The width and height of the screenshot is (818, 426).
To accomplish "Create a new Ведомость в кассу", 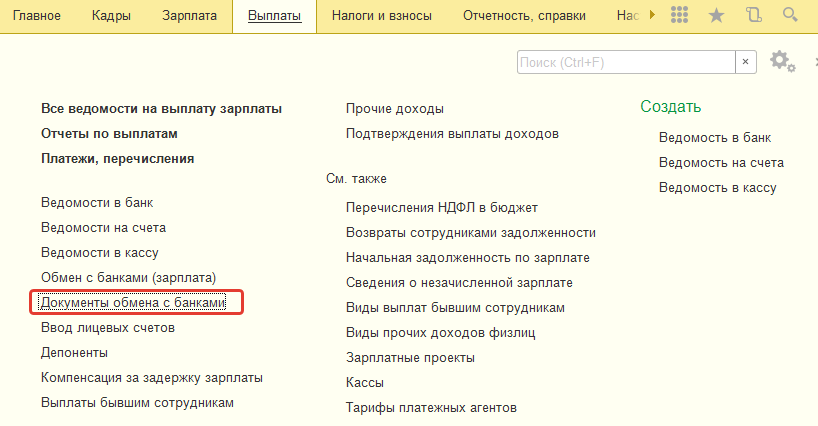I will tap(717, 188).
